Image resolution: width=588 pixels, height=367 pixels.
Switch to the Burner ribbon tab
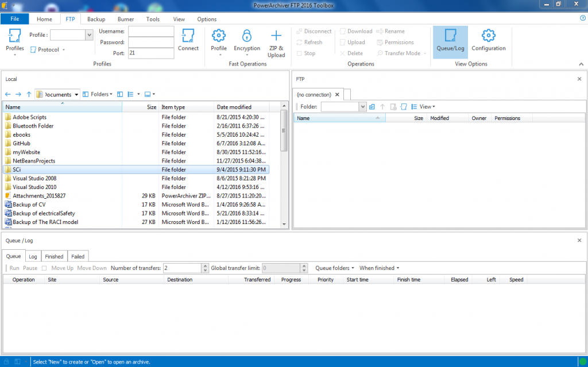[x=126, y=19]
